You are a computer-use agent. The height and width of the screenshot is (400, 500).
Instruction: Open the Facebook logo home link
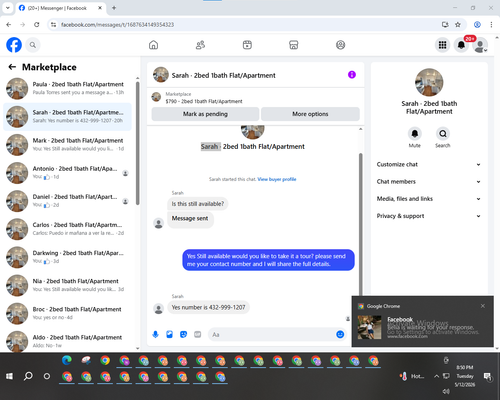[14, 45]
